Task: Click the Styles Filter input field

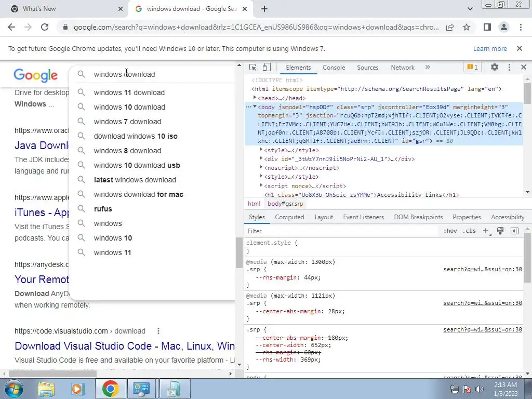Action: pyautogui.click(x=342, y=231)
